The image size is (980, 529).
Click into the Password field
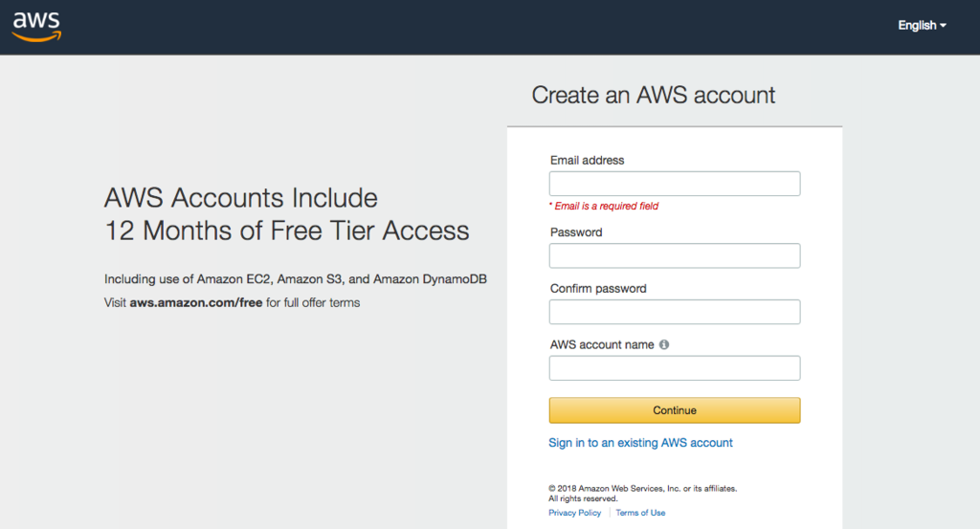(x=674, y=255)
